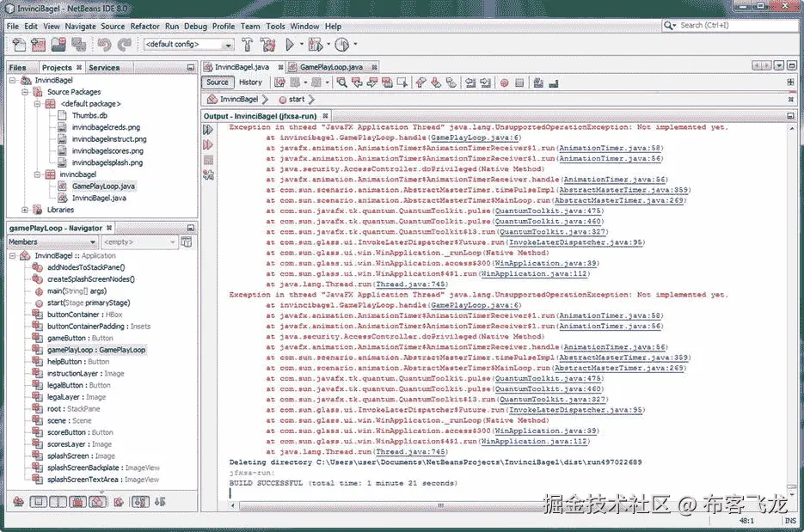Viewport: 804px width, 532px height.
Task: Click the Shift Line Right icon
Action: pyautogui.click(x=485, y=83)
